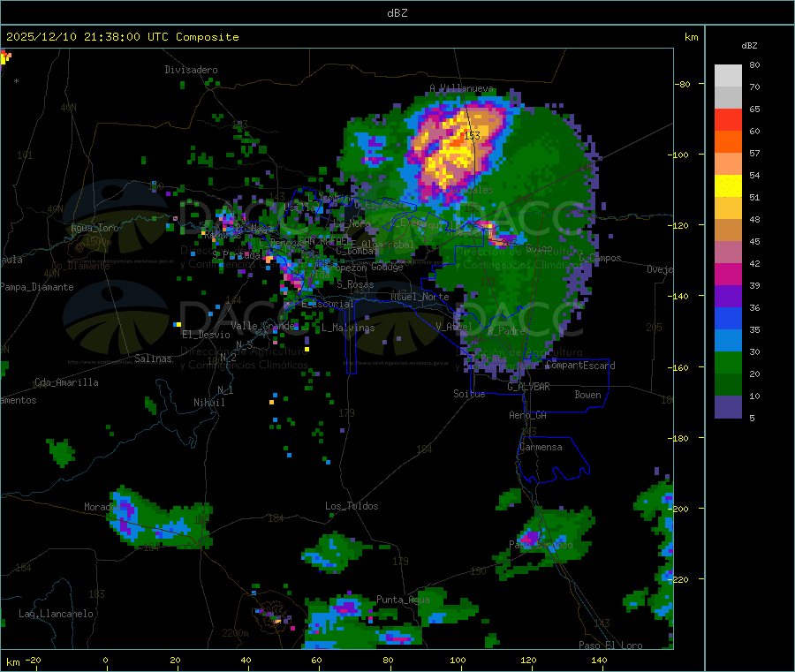Click the -80 tick on the right axis
This screenshot has height=672, width=795.
click(683, 84)
